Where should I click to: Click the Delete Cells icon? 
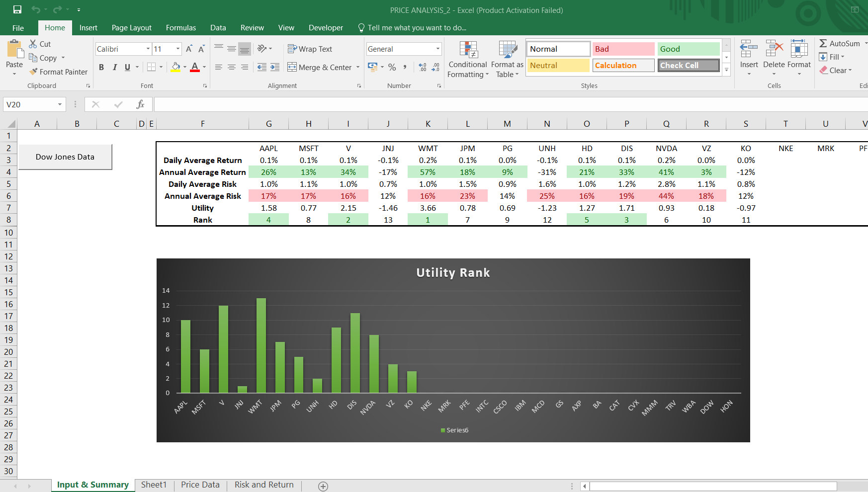click(x=774, y=50)
